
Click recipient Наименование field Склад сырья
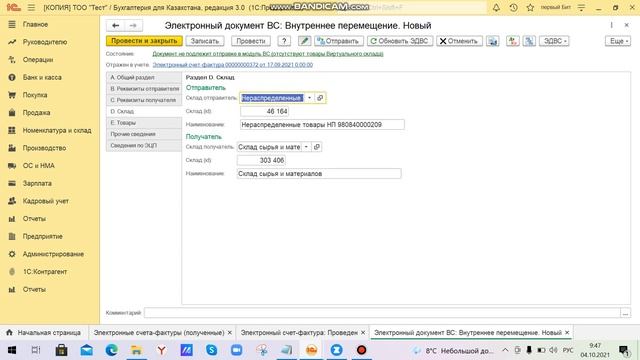319,173
